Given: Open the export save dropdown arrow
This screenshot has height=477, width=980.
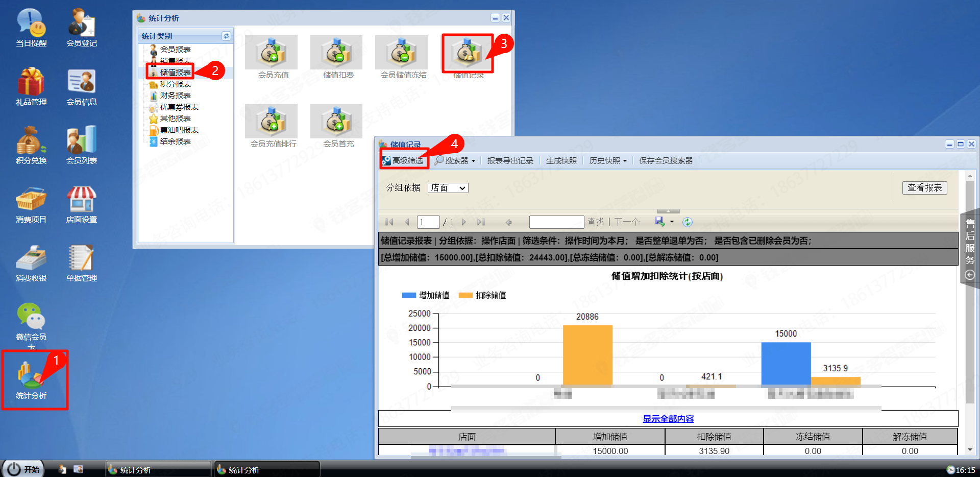Looking at the screenshot, I should (672, 222).
